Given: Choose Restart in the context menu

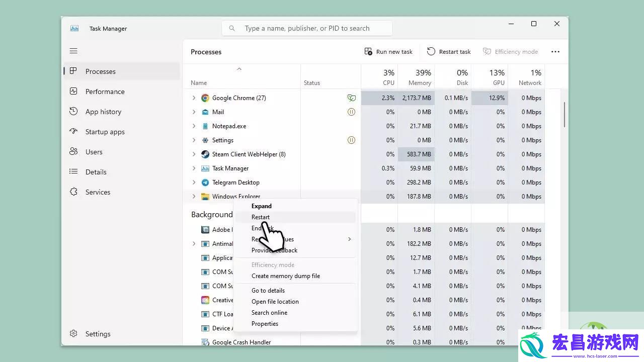Looking at the screenshot, I should click(x=295, y=217).
